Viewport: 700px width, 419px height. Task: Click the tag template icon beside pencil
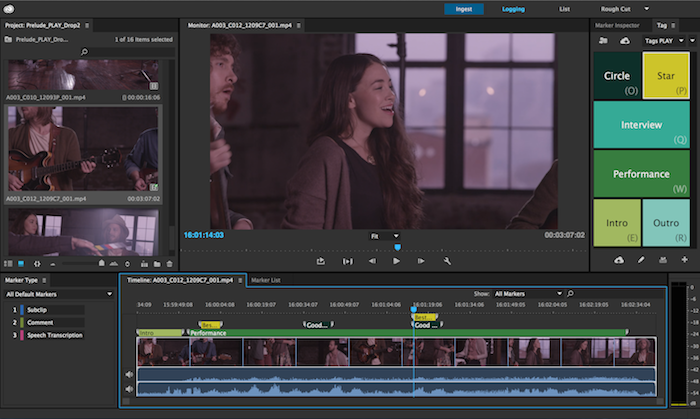coord(662,260)
